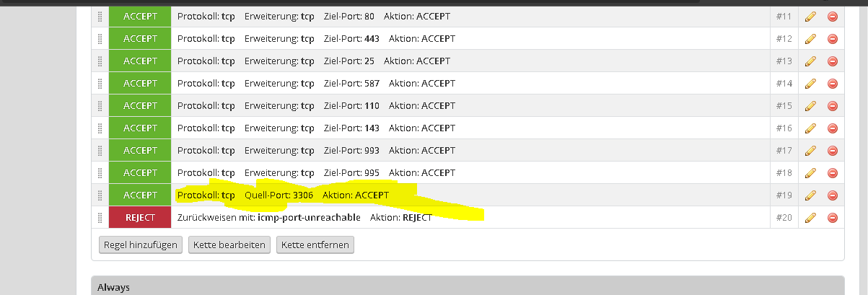Click pencil icon for rule #14
868x295 pixels.
(x=810, y=84)
